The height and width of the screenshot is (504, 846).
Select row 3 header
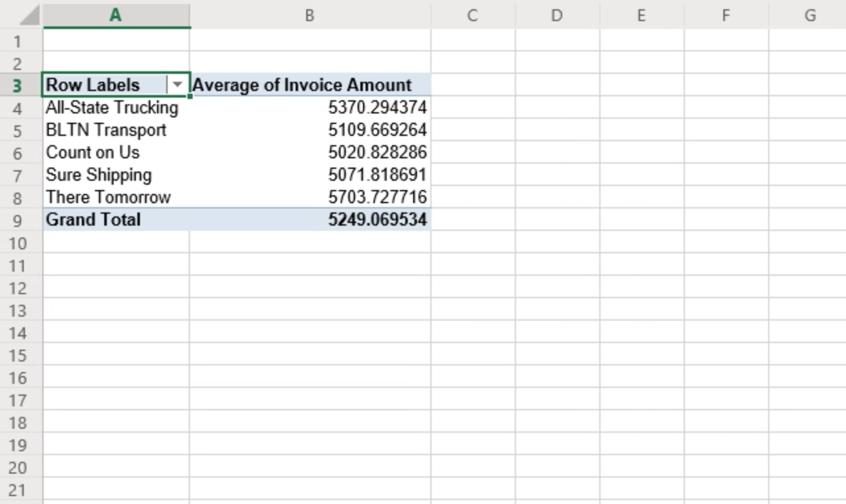coord(21,86)
